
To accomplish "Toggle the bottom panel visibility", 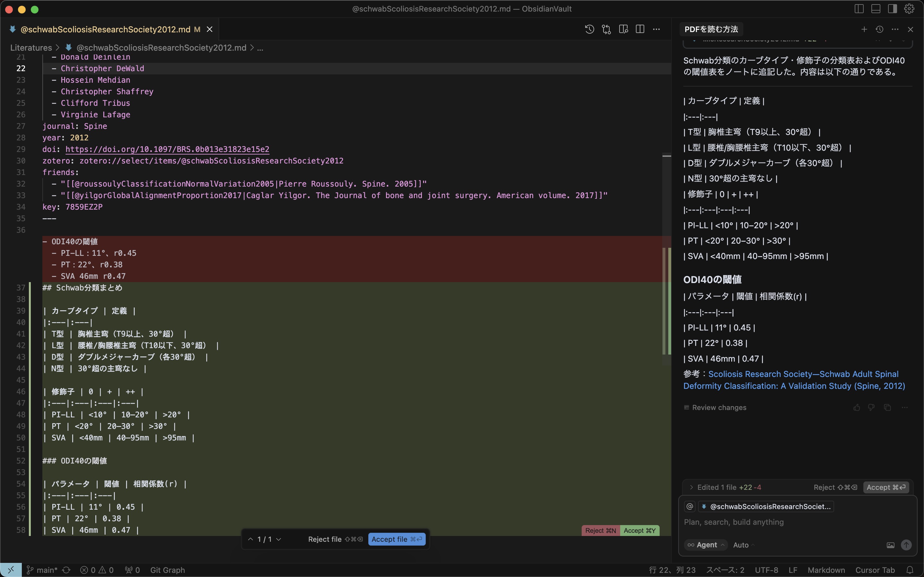I will point(875,8).
